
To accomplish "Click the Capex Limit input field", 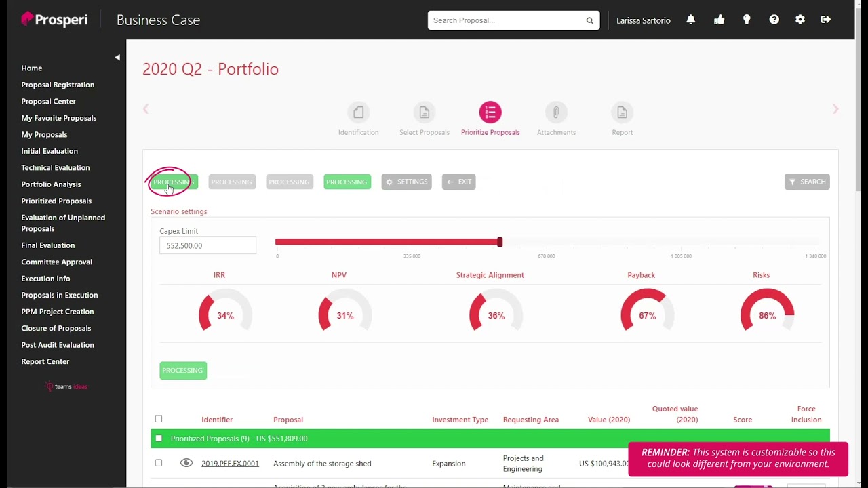I will tap(208, 245).
